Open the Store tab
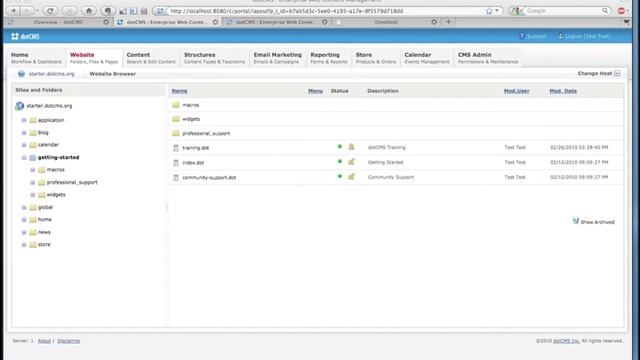Image resolution: width=640 pixels, height=360 pixels. (376, 58)
